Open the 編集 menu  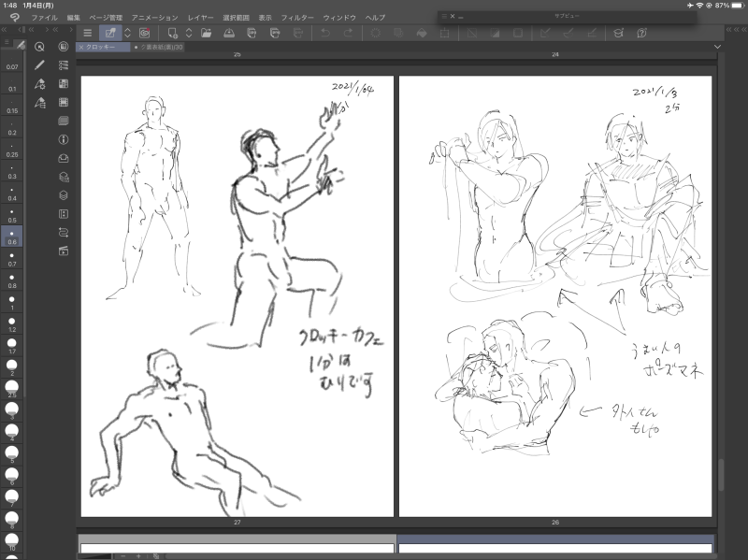coord(74,18)
